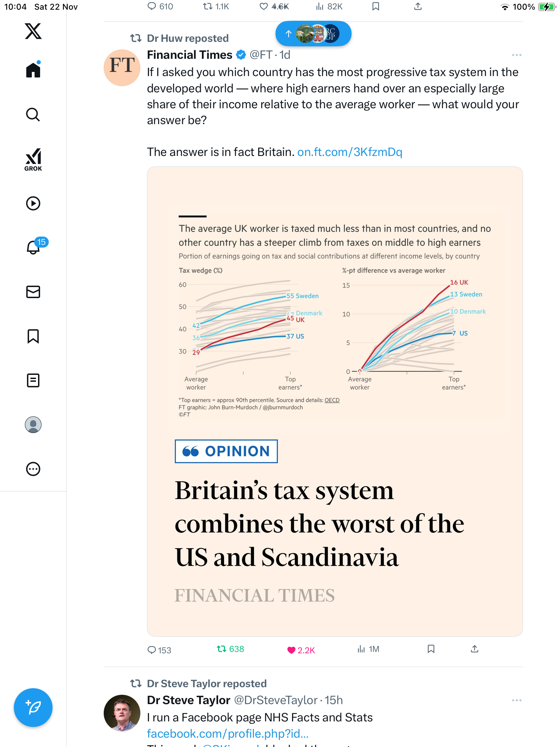Open Notifications bell with 15 badge

tap(34, 247)
